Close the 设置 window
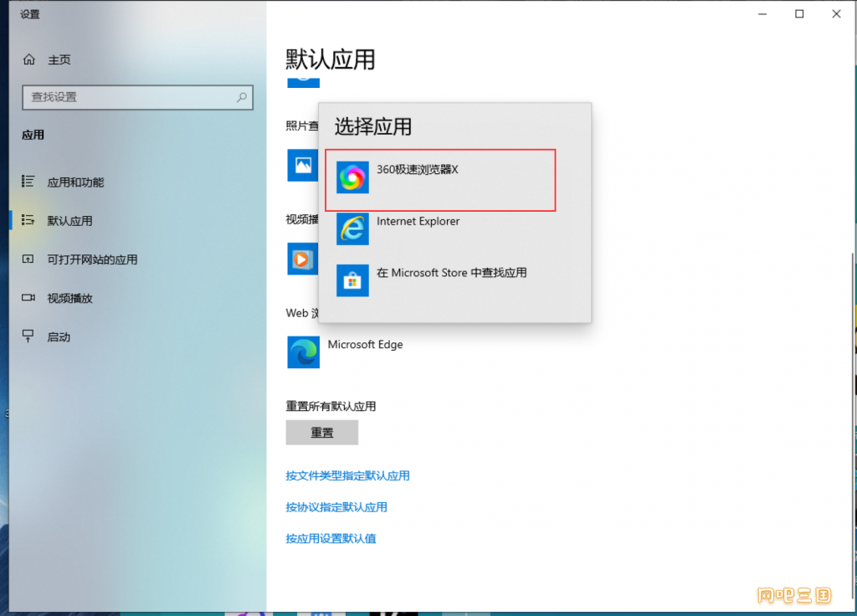The image size is (857, 616). tap(836, 13)
